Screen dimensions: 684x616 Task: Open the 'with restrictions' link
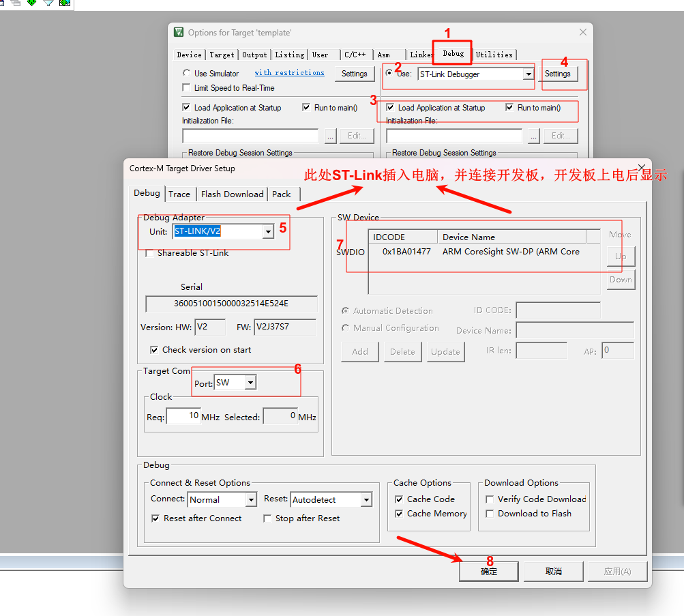(289, 72)
